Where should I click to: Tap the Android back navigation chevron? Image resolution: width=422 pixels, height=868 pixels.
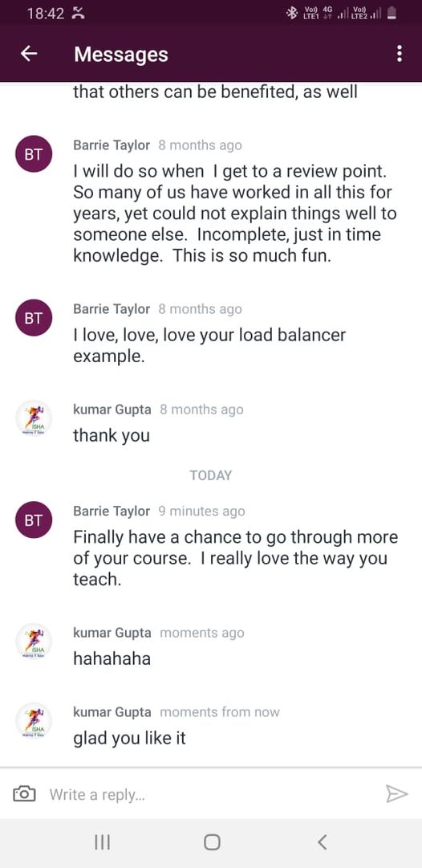pos(323,842)
